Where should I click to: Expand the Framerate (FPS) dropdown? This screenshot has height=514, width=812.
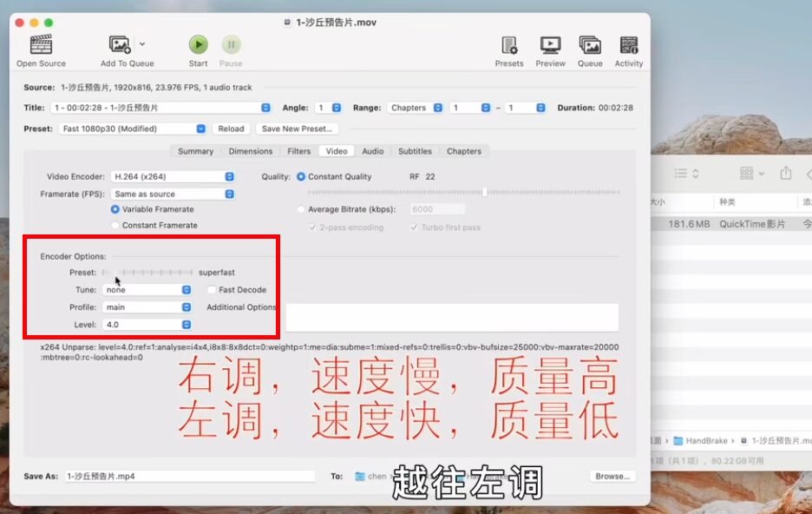[x=173, y=194]
